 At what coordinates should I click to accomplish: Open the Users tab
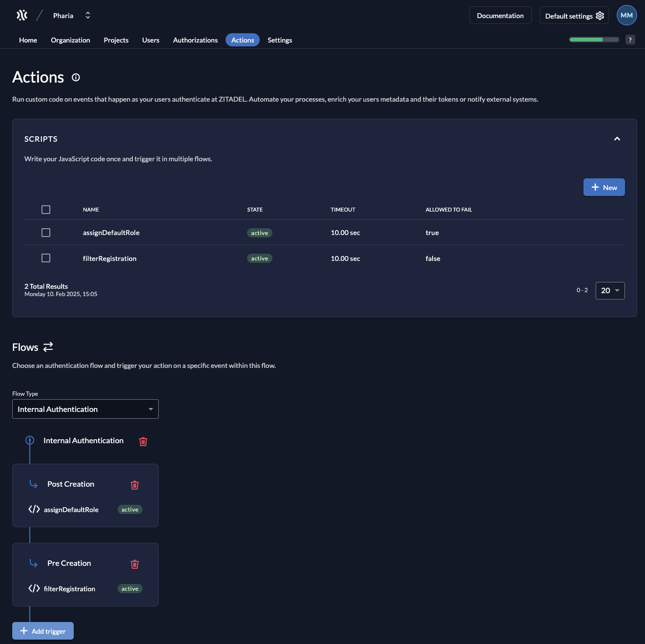[150, 40]
